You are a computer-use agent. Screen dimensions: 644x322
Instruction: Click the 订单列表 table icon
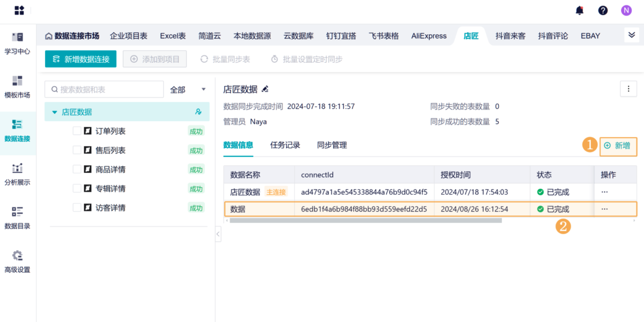[x=88, y=131]
